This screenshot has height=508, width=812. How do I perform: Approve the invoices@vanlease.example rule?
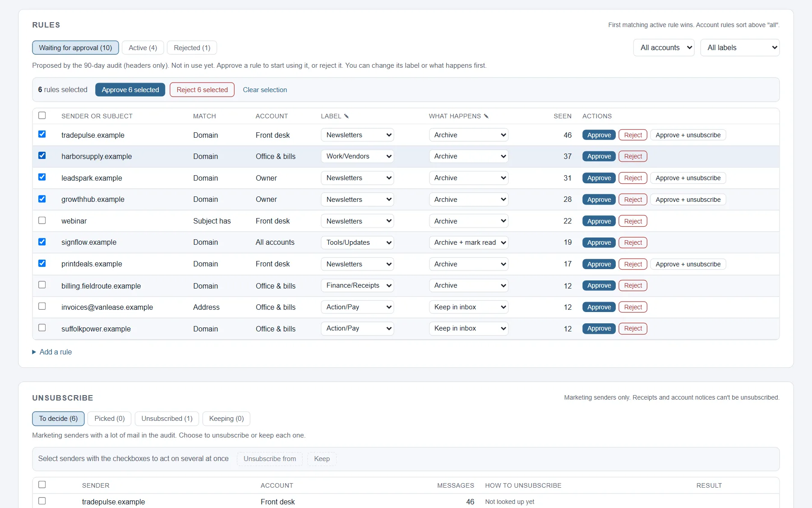click(599, 307)
